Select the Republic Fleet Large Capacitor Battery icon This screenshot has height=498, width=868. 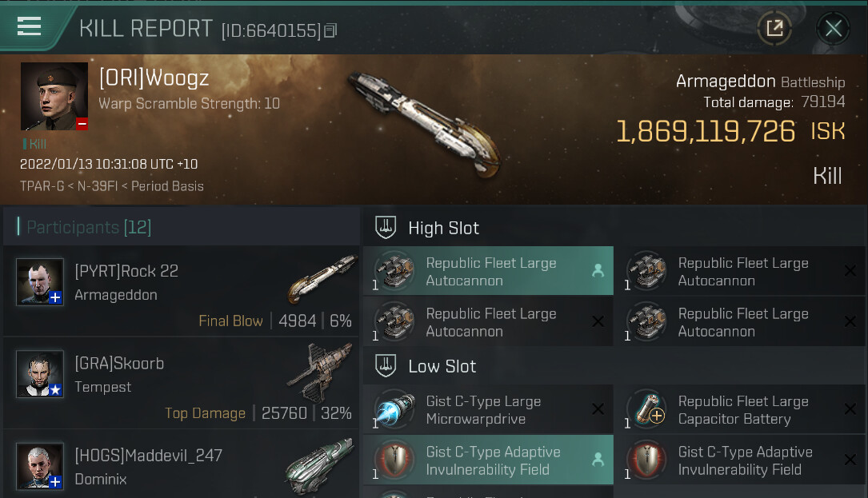coord(646,410)
